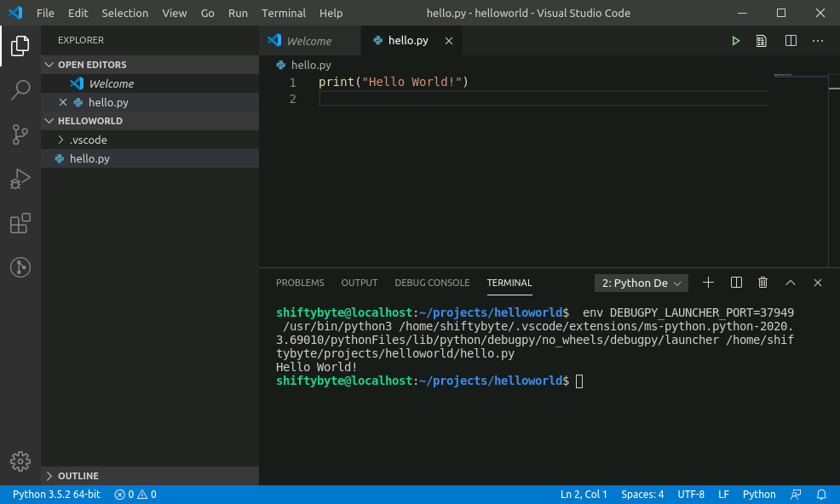Viewport: 840px width, 504px height.
Task: Close the bottom panel
Action: (818, 283)
